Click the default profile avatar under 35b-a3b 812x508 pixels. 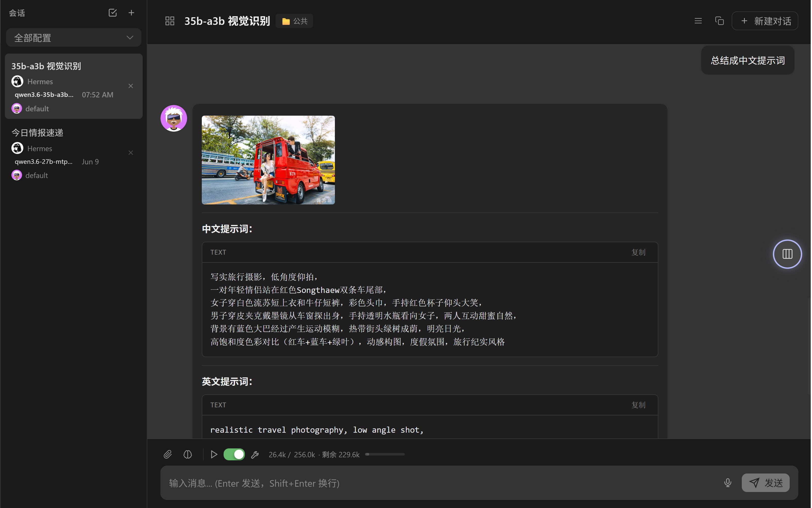click(16, 109)
